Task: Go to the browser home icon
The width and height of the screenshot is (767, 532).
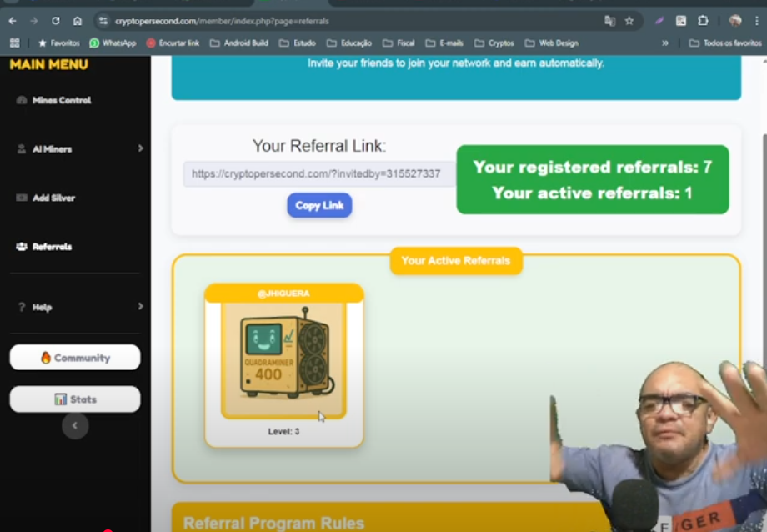Action: pos(78,21)
